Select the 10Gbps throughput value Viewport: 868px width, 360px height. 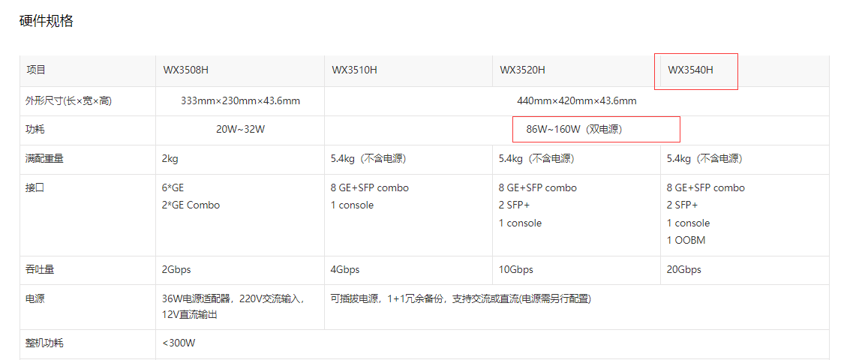[515, 270]
